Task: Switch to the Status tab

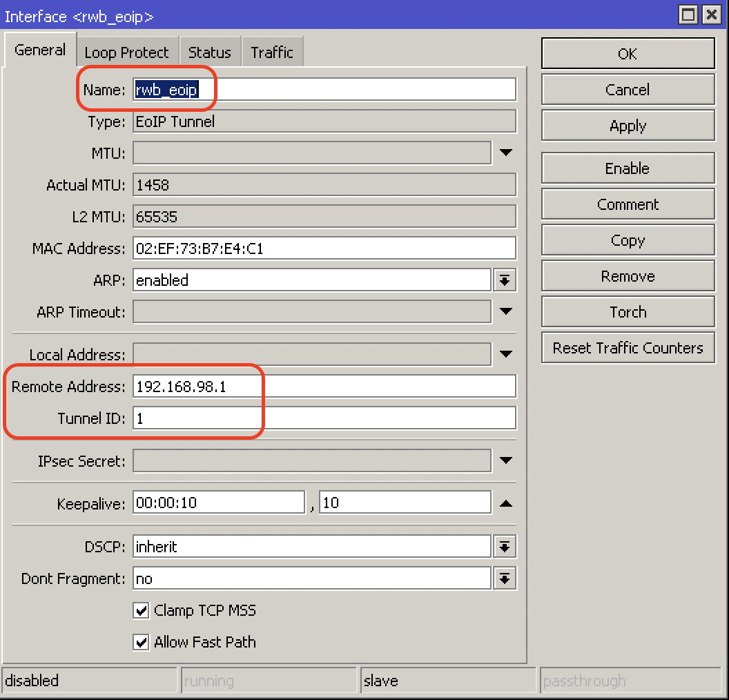Action: tap(210, 52)
